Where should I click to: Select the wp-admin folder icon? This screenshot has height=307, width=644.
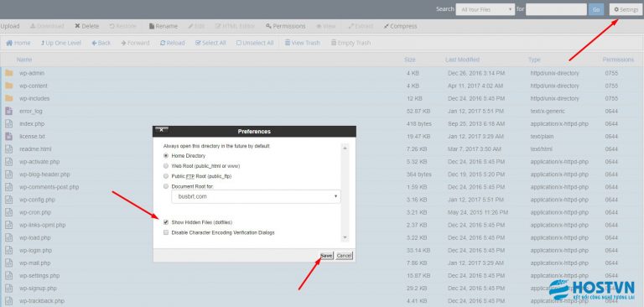[x=9, y=73]
